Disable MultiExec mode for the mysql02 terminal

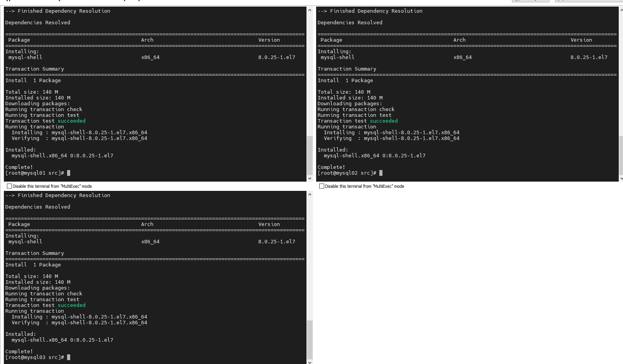(x=322, y=186)
